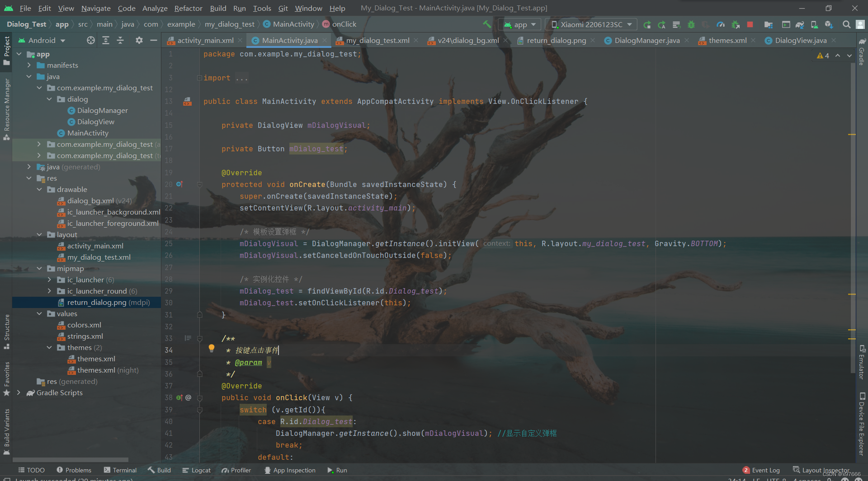The image size is (868, 481).
Task: Expand the manifests folder
Action: (x=29, y=65)
